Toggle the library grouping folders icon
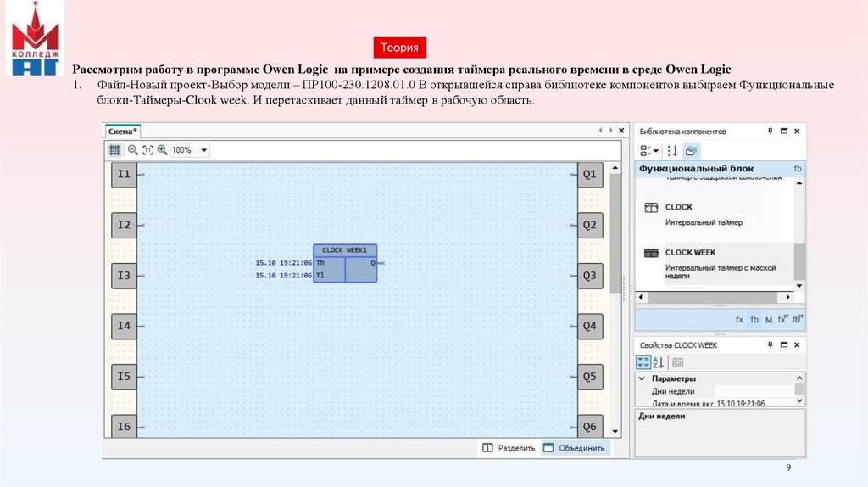Viewport: 868px width, 487px height. click(x=691, y=151)
